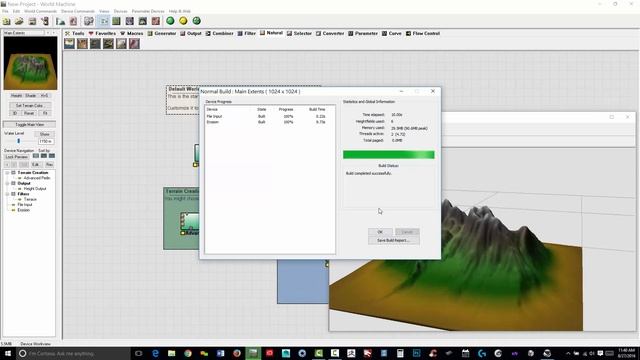Switch to the Flow Control device tab
This screenshot has width=640, height=360.
point(423,33)
